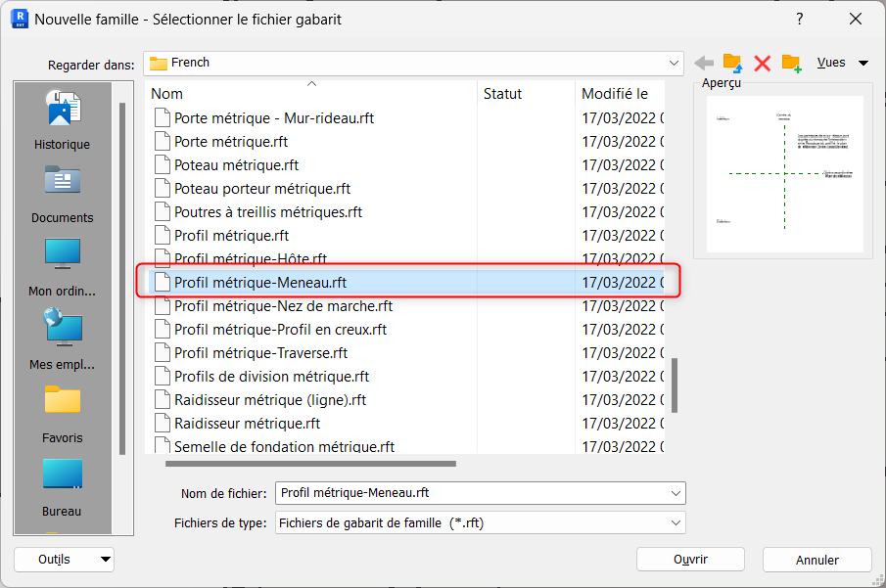Expand the Fichiers de type dropdown
Screen dimensions: 886x588
click(x=676, y=523)
